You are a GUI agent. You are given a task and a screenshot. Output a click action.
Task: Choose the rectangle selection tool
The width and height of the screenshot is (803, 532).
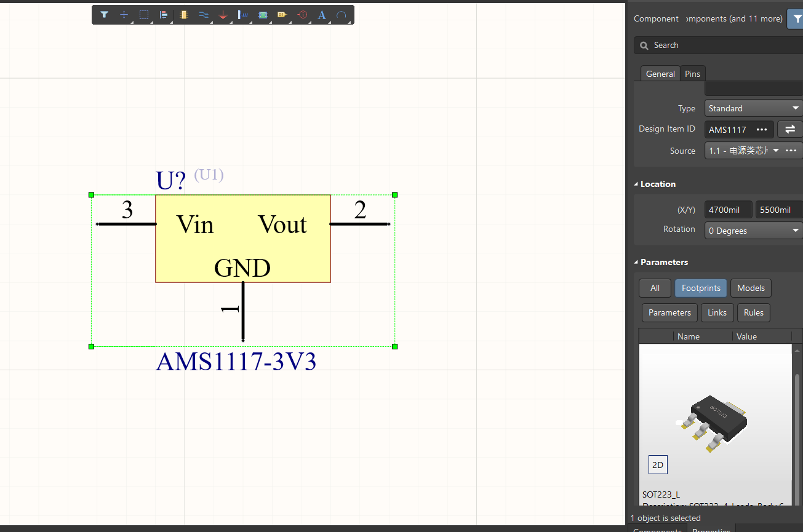[x=143, y=15]
